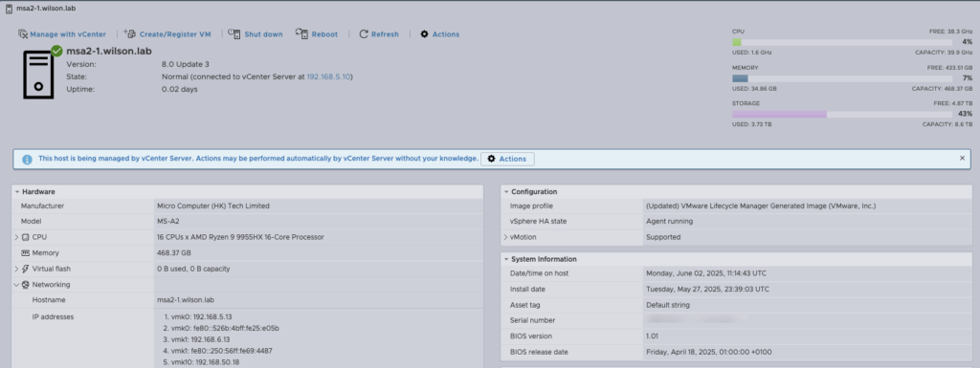The width and height of the screenshot is (980, 368).
Task: Collapse the System Information panel
Action: click(x=506, y=259)
